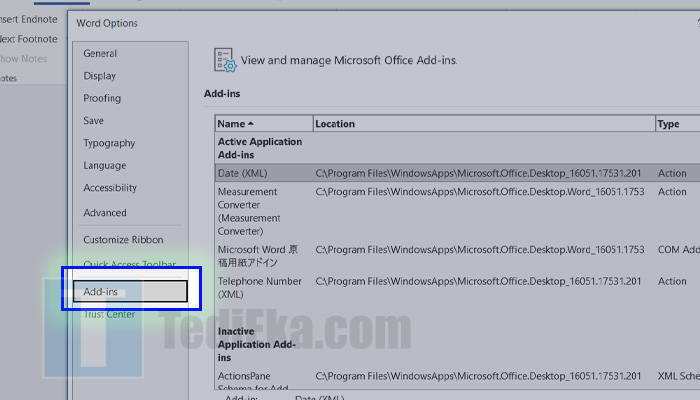
Task: Sort add-ins by Name column header
Action: coord(264,124)
